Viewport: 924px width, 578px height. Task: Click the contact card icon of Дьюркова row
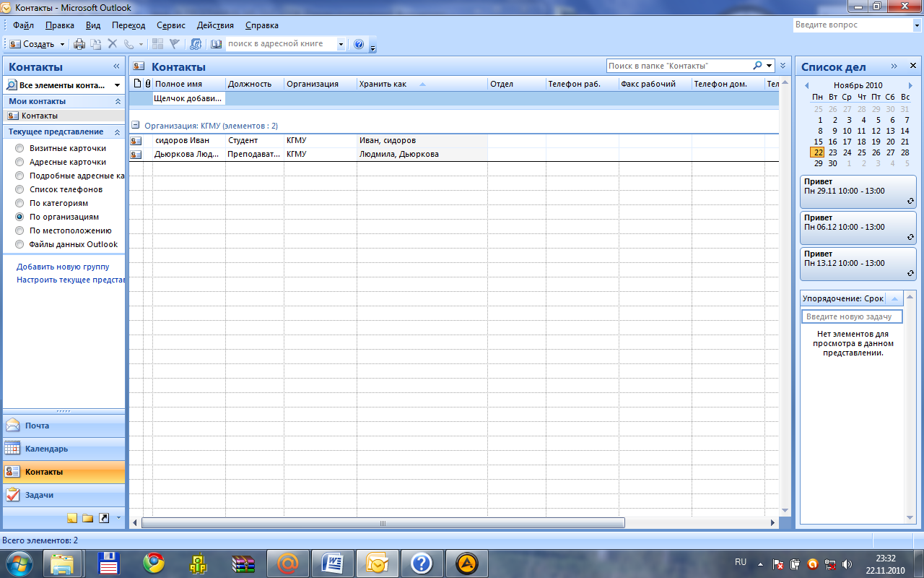click(x=136, y=154)
